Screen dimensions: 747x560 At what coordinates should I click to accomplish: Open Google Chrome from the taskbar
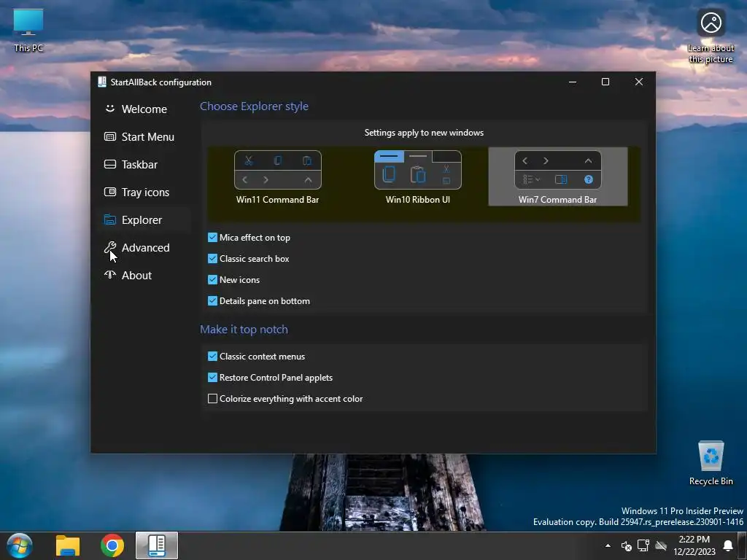pos(112,545)
